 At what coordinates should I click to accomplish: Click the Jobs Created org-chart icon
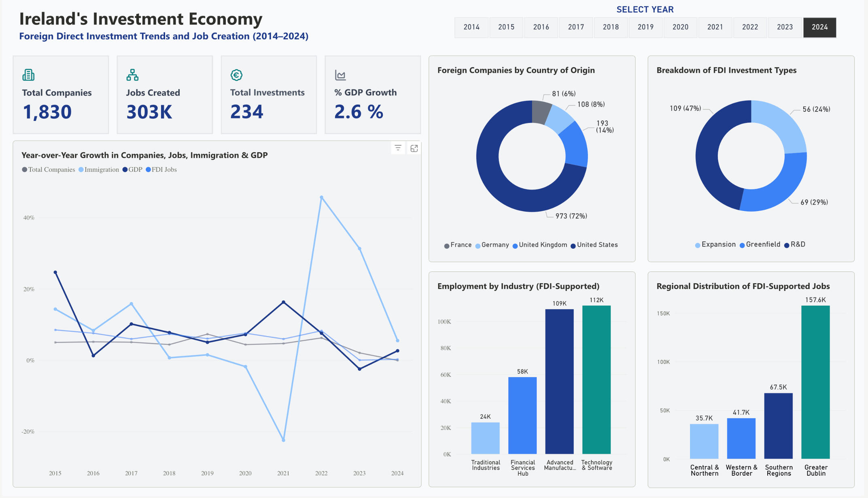(x=132, y=75)
